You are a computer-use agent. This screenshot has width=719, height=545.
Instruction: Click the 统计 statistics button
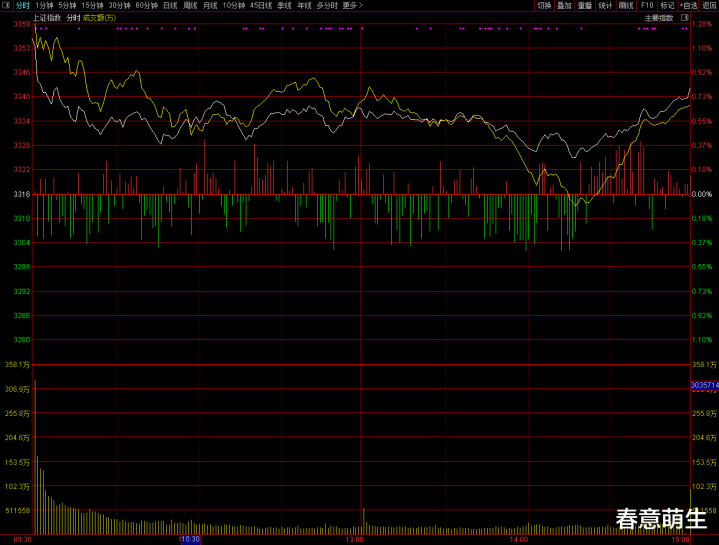[605, 6]
